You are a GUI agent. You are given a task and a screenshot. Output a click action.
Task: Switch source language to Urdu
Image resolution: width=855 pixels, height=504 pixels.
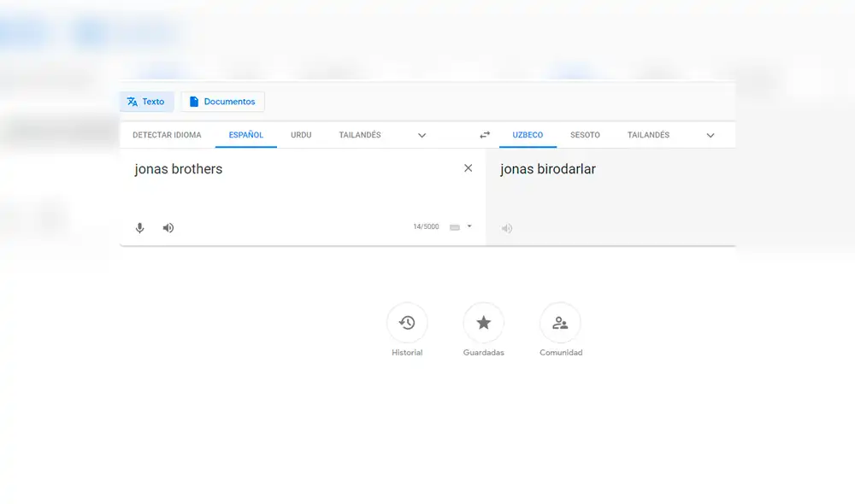pyautogui.click(x=300, y=135)
